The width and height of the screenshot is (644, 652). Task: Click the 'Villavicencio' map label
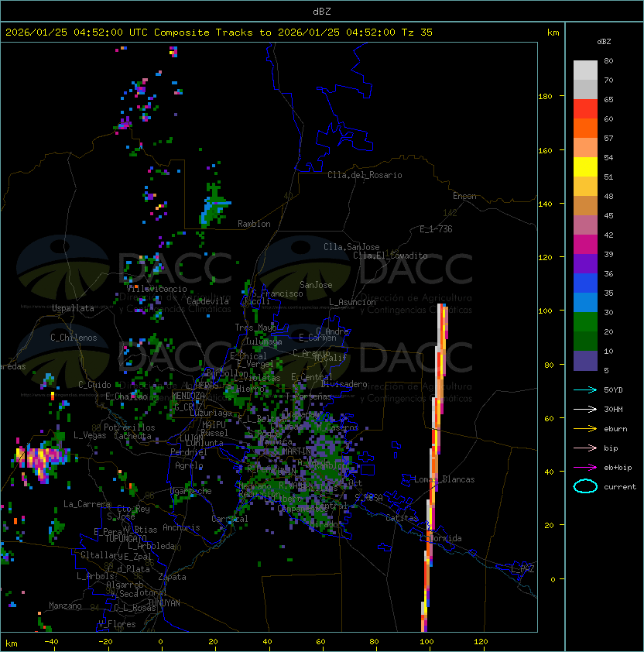(x=156, y=289)
